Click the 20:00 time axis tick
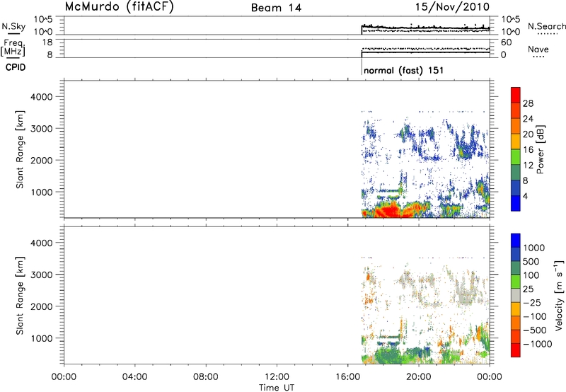Viewport: 566px width, 392px height. click(x=419, y=377)
